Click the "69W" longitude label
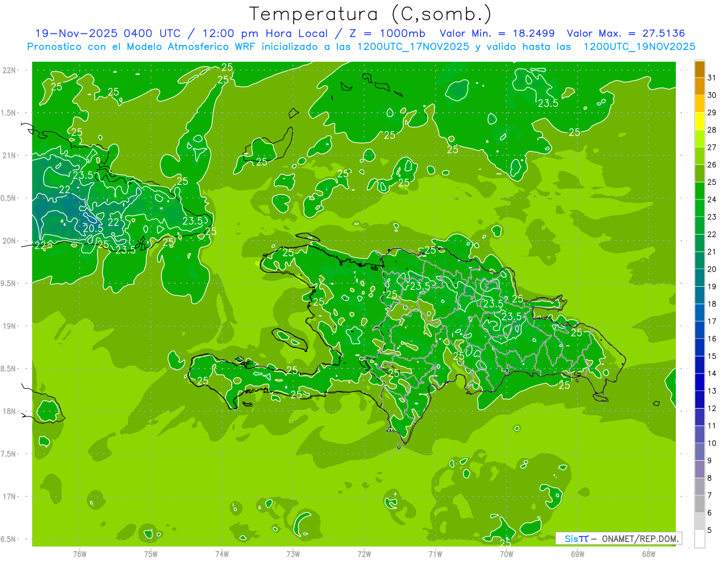The image size is (728, 562). pyautogui.click(x=578, y=554)
